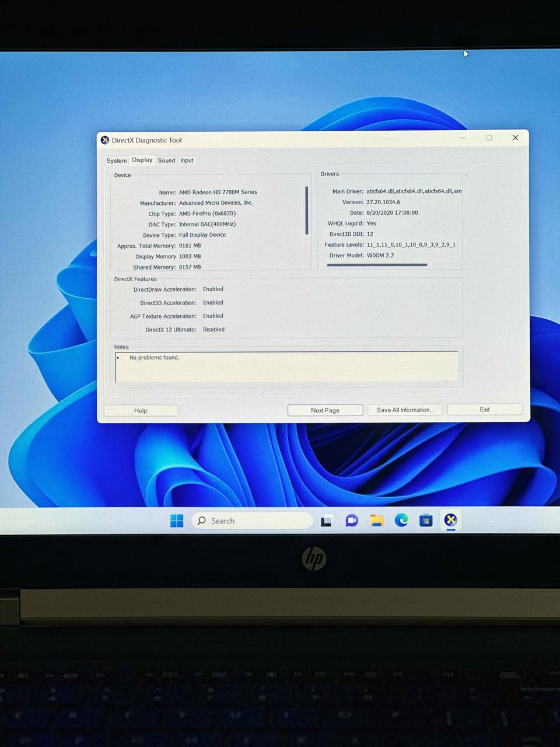This screenshot has width=560, height=747.
Task: Click shared memory value "8157 MB"
Action: pos(190,267)
